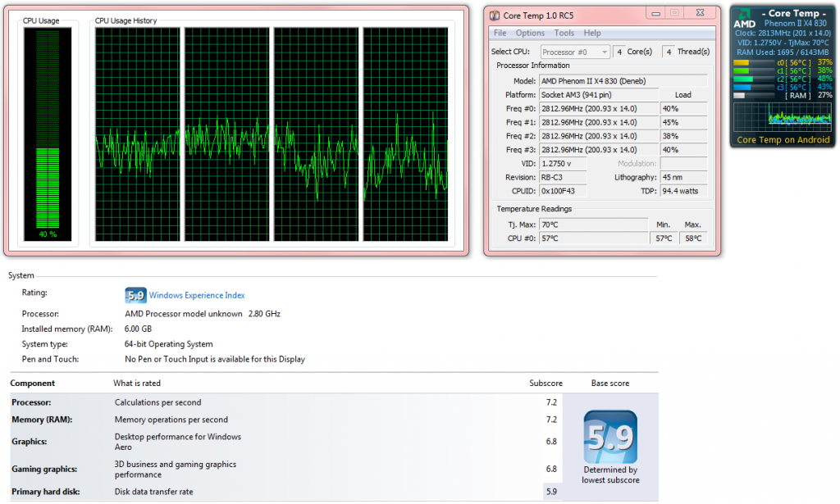Click the c0 load bar in the gadget
Viewport: 840px width, 504px height.
point(753,62)
